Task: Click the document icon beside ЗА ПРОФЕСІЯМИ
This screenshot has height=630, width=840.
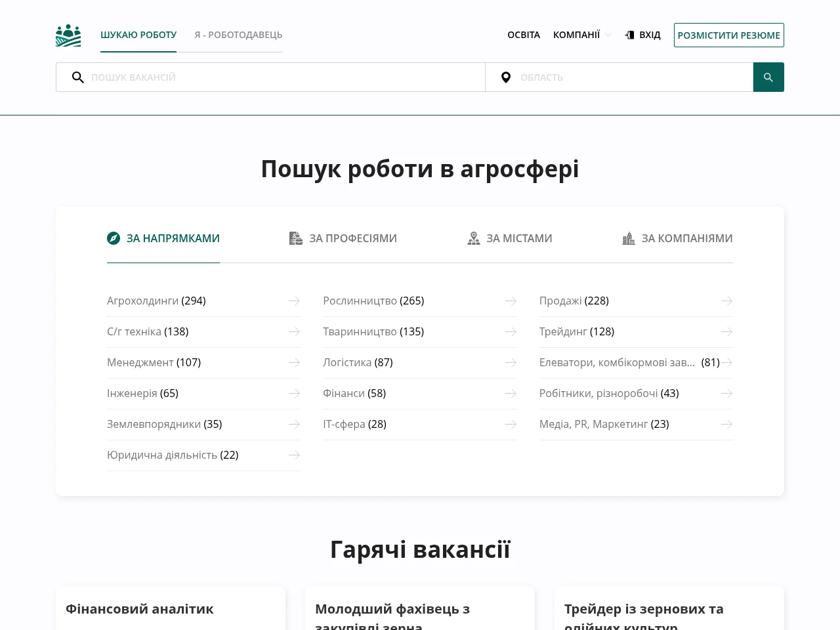Action: tap(296, 238)
